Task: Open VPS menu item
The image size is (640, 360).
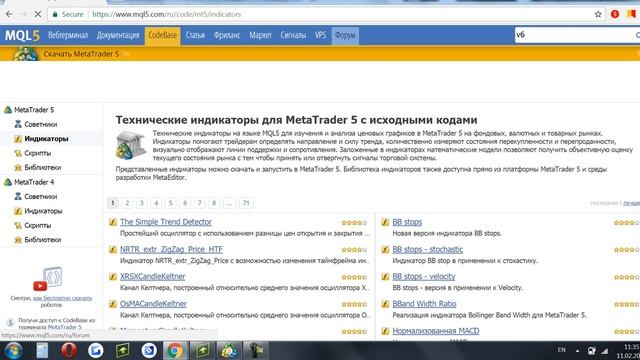Action: (320, 36)
